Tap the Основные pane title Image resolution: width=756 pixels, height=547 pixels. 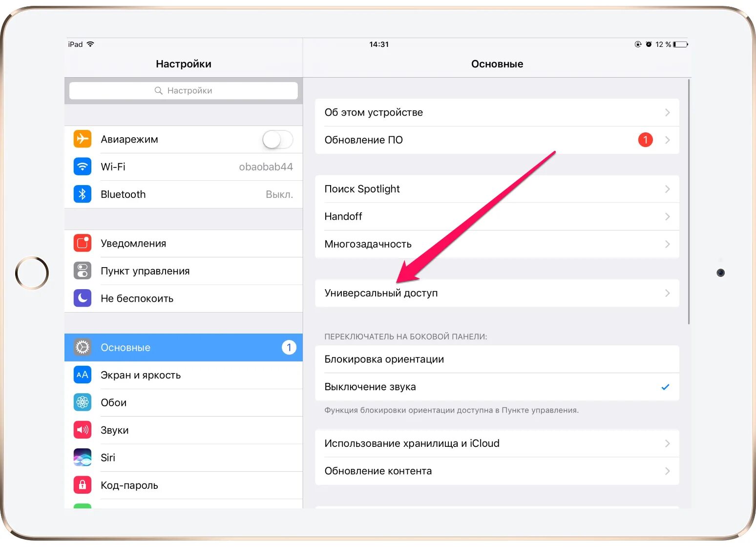point(497,64)
